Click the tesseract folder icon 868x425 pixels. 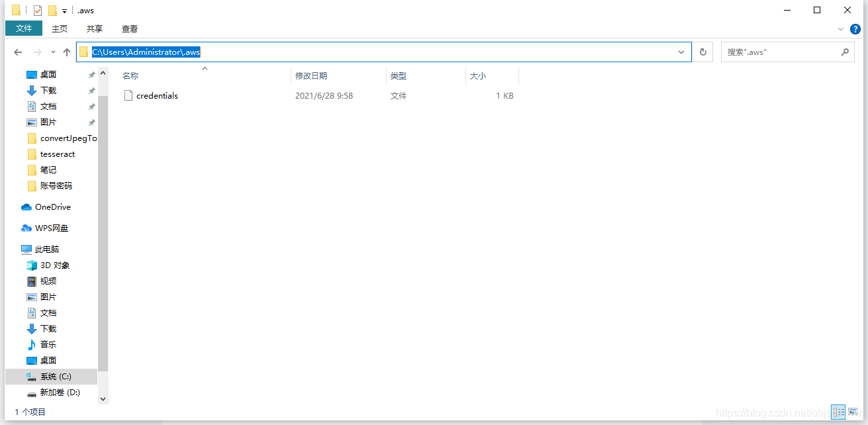[x=32, y=154]
